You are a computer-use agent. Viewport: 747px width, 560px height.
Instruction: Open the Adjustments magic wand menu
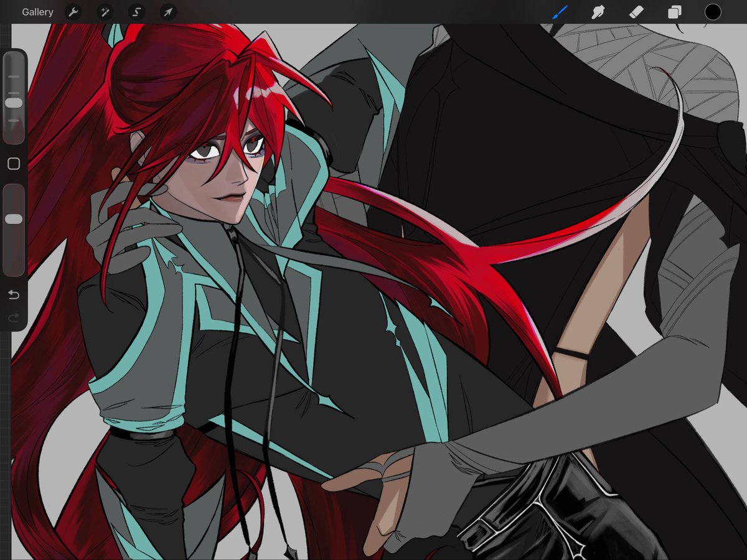pyautogui.click(x=105, y=12)
